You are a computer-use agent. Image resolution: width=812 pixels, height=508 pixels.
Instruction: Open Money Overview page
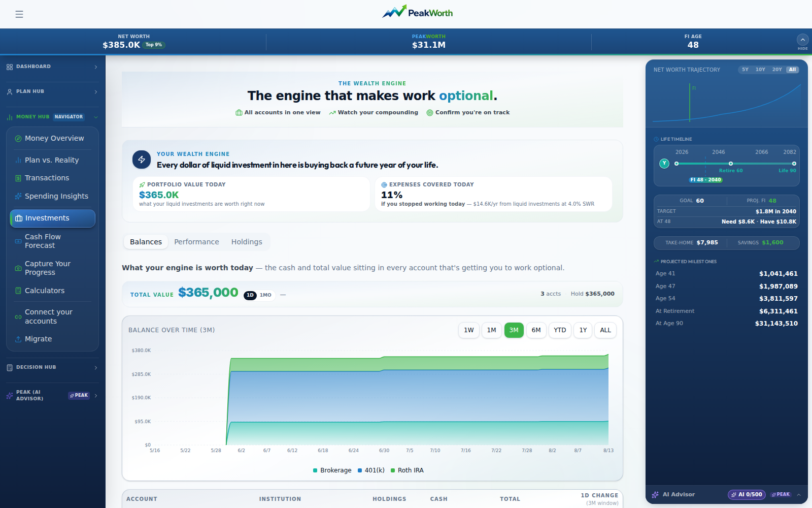52,138
